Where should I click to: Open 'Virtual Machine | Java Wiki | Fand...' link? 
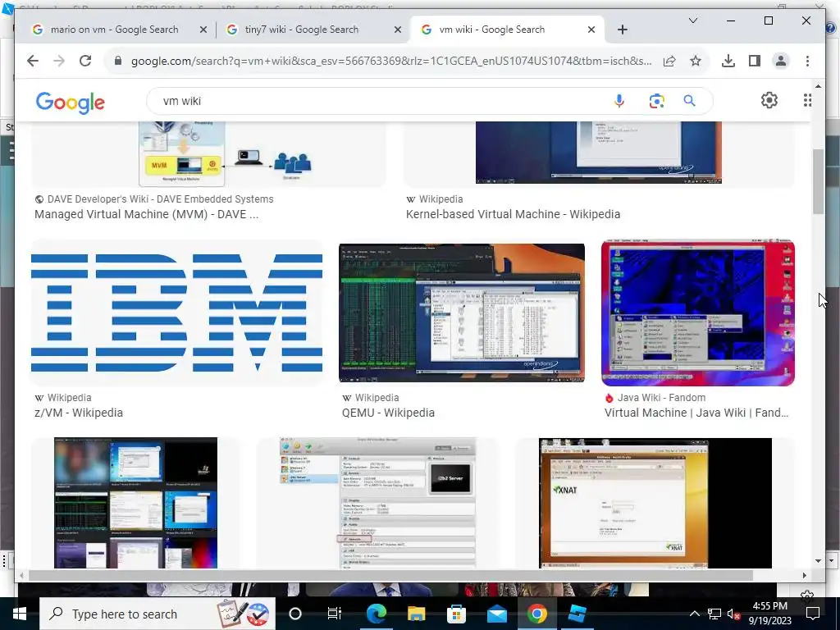pos(696,413)
